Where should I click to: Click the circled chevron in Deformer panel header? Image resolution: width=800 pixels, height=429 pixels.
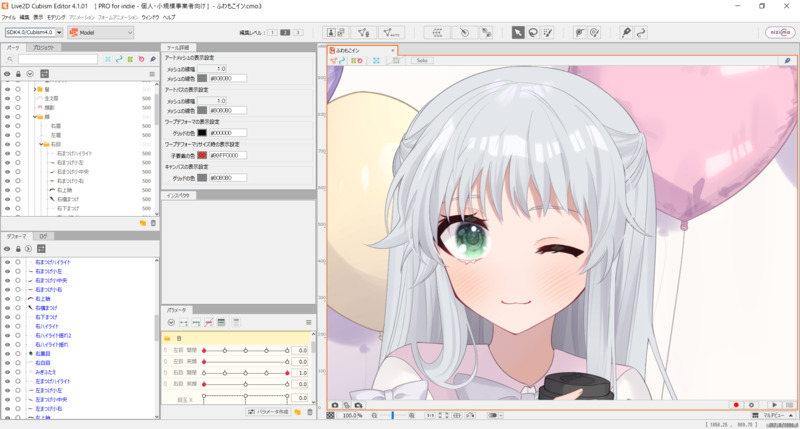point(29,248)
